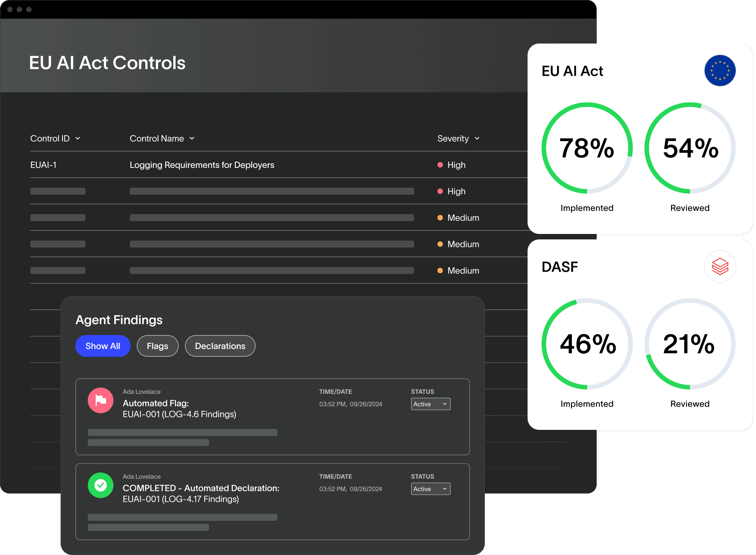
Task: Open the Logging Requirements for Deployers control
Action: pos(202,165)
